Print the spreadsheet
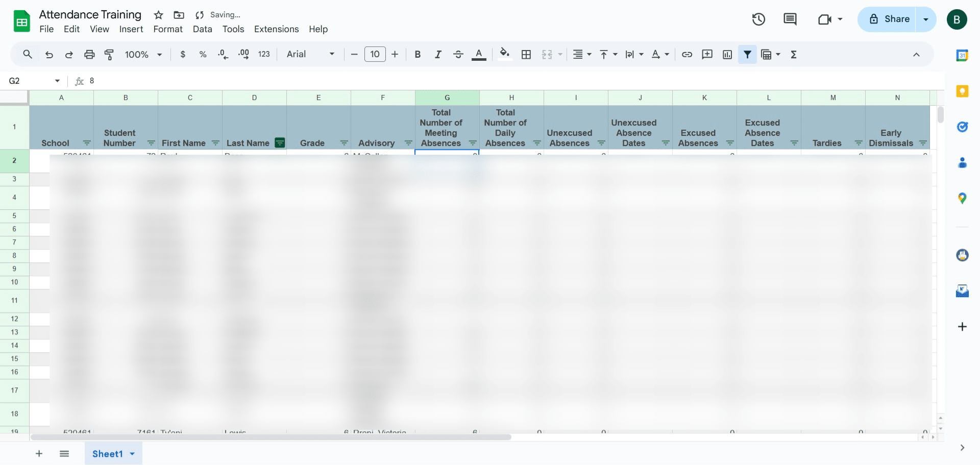This screenshot has width=980, height=465. (x=89, y=54)
